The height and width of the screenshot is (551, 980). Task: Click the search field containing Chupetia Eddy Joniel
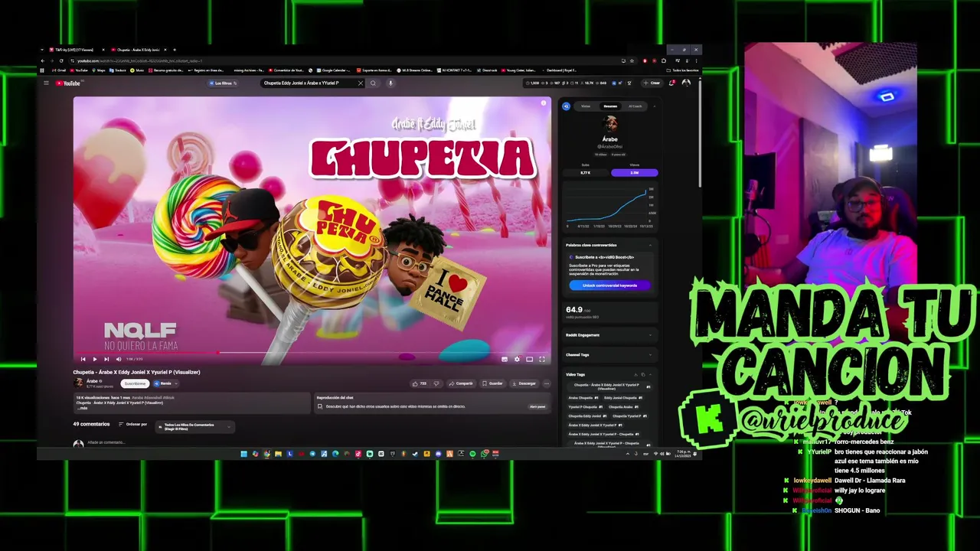309,83
